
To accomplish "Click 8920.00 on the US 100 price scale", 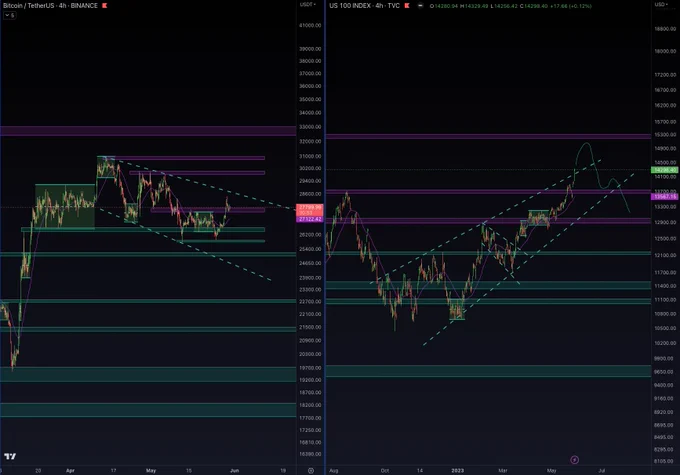I will coord(665,412).
